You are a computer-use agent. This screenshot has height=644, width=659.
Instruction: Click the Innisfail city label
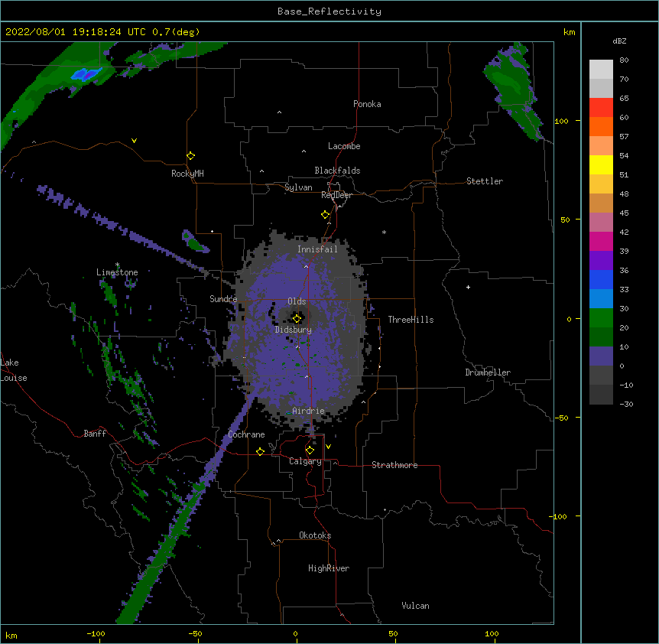pos(317,249)
